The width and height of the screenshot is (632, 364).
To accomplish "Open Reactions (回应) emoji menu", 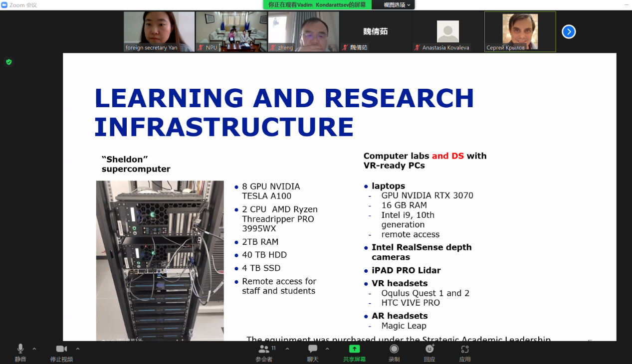I will 429,350.
